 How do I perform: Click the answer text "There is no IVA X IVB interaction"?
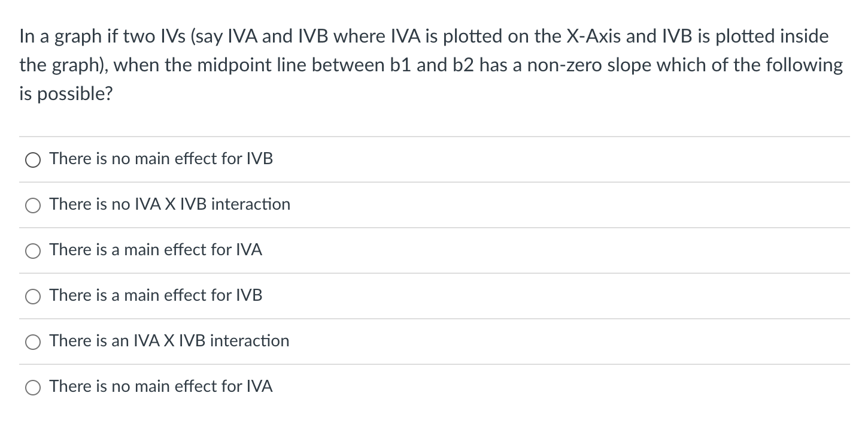(x=169, y=204)
